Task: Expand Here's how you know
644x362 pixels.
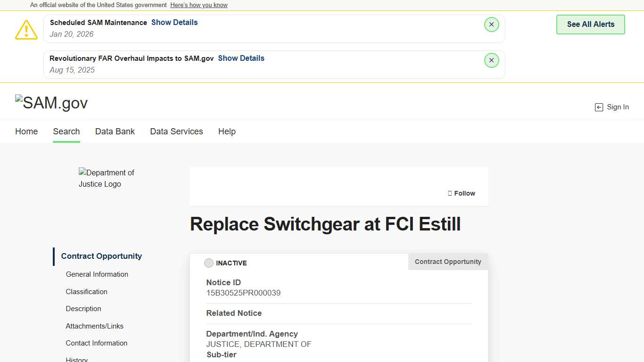Action: click(x=199, y=5)
